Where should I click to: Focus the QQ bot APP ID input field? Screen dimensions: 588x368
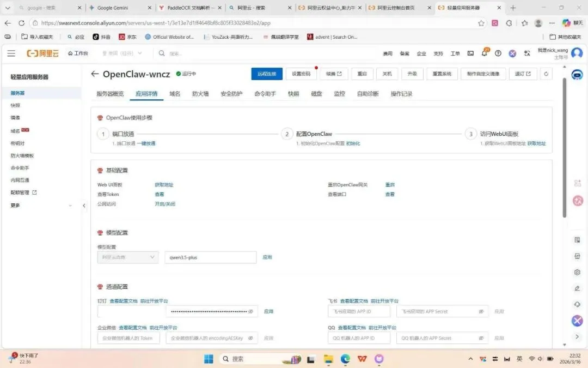point(359,338)
